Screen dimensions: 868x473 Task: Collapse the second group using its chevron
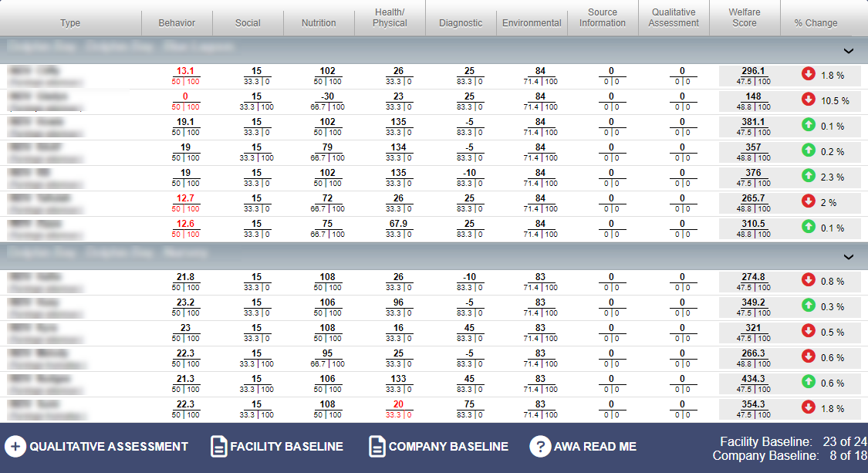[x=849, y=257]
